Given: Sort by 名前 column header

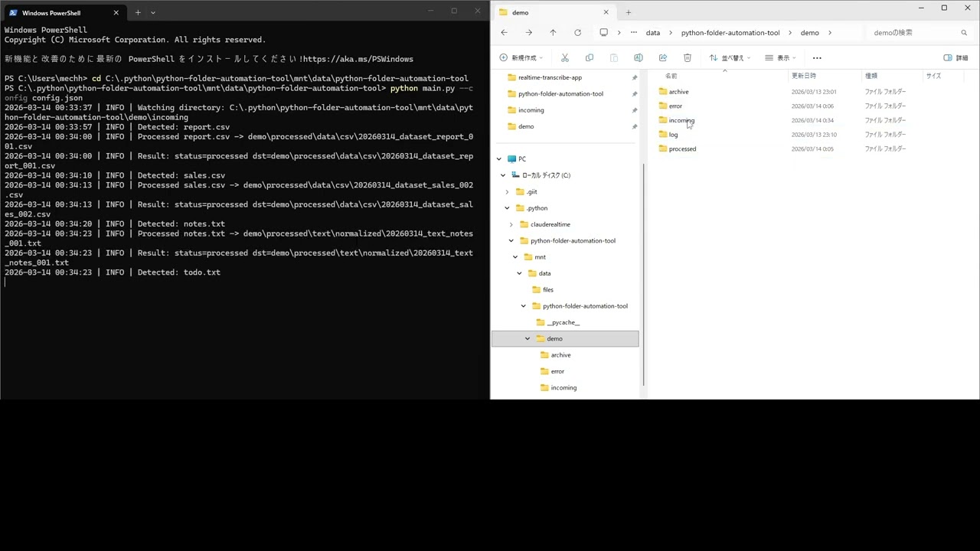Looking at the screenshot, I should tap(671, 76).
